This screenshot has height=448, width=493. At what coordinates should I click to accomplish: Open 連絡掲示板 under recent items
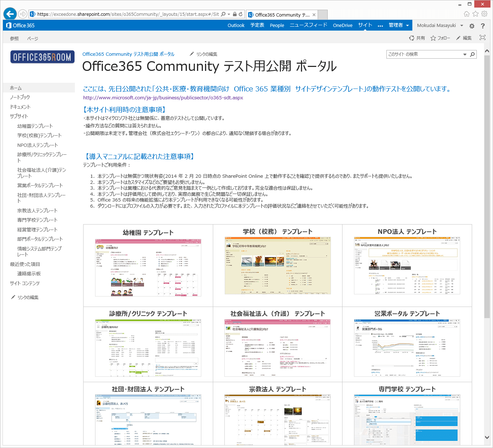pyautogui.click(x=29, y=273)
